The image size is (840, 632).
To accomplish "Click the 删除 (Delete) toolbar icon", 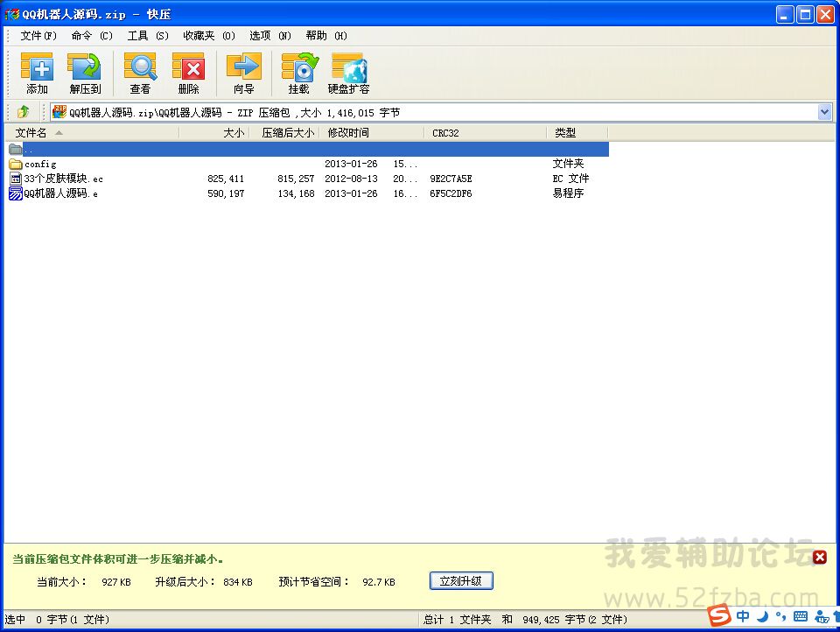I will (x=188, y=73).
